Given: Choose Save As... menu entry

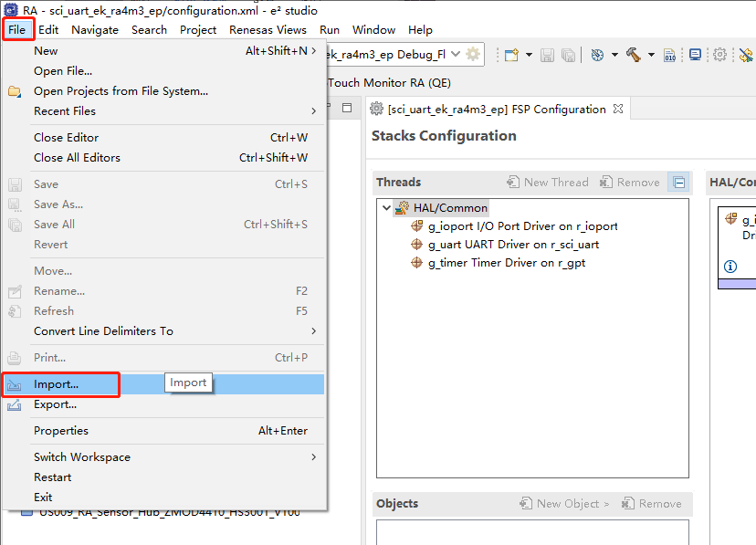Looking at the screenshot, I should click(164, 204).
